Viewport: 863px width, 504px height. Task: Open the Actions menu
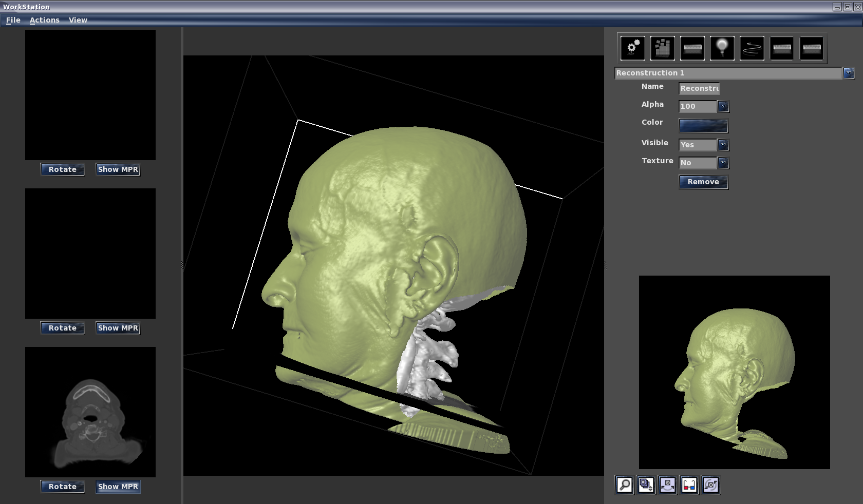click(45, 20)
